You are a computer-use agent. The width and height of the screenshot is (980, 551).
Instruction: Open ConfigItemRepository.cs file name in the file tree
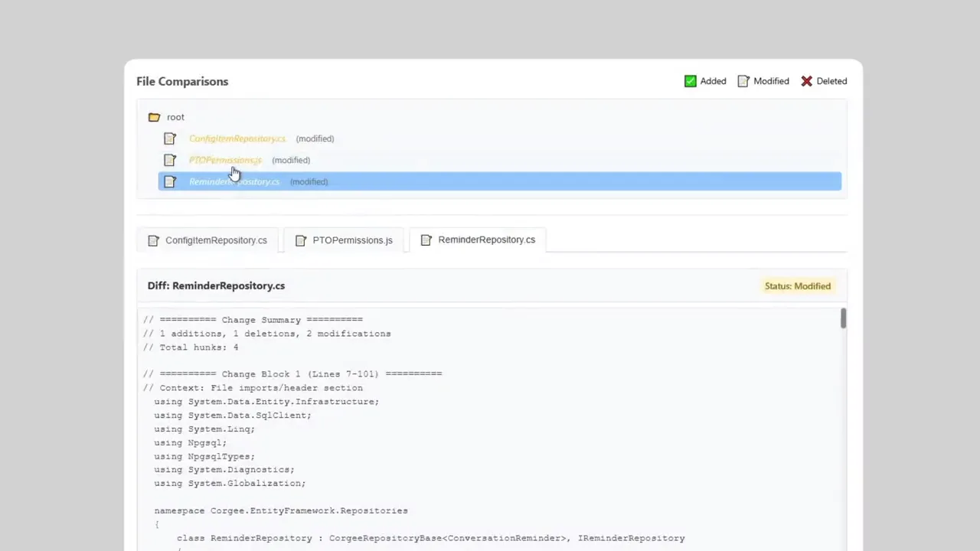pos(237,139)
